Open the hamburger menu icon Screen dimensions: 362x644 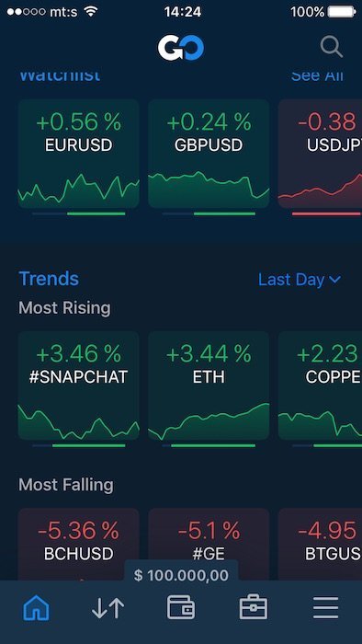click(x=326, y=608)
